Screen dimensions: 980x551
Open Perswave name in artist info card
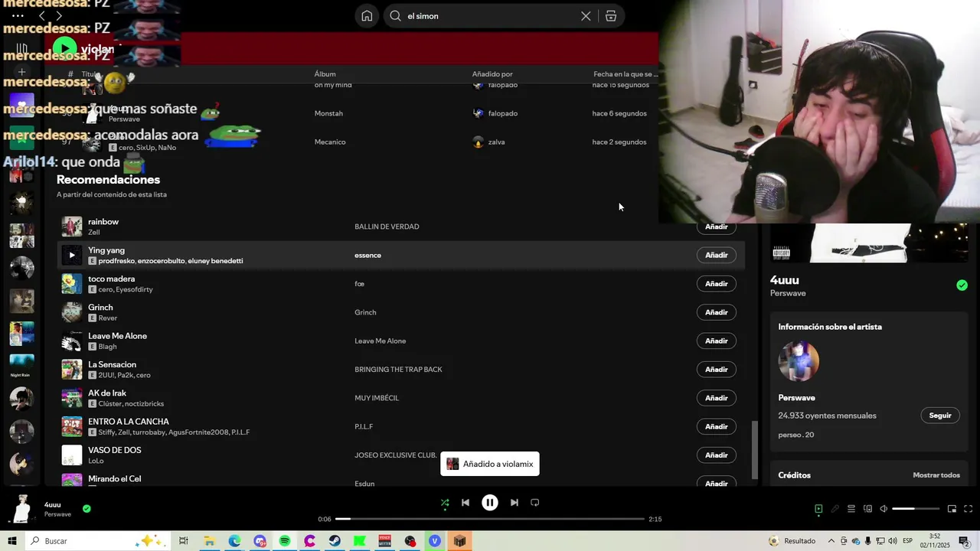tap(796, 398)
